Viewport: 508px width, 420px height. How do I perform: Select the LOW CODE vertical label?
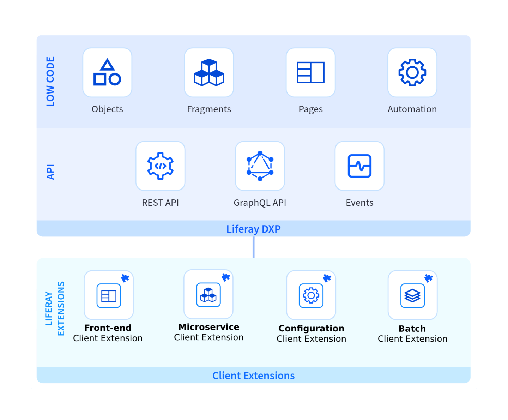50,82
